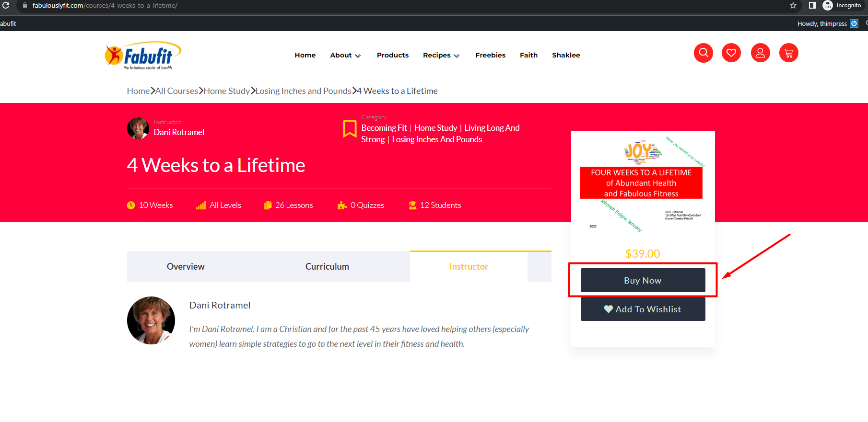
Task: Click the 0 Quizzes text
Action: 367,205
